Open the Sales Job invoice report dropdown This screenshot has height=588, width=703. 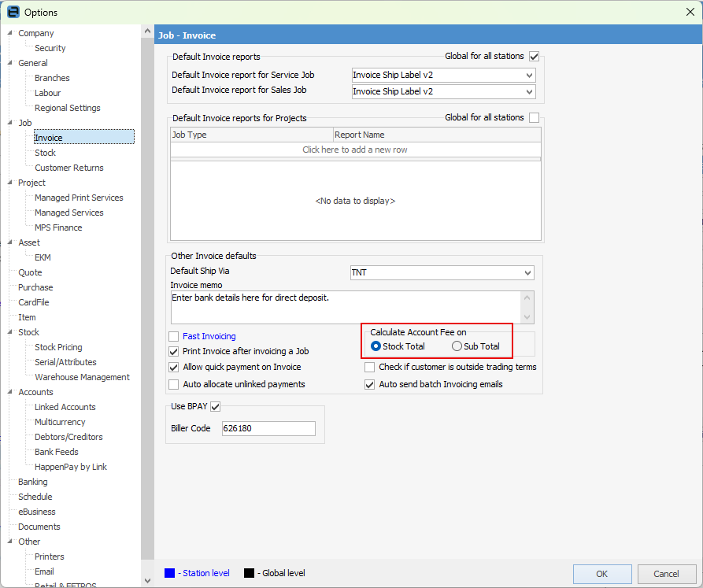click(x=528, y=91)
